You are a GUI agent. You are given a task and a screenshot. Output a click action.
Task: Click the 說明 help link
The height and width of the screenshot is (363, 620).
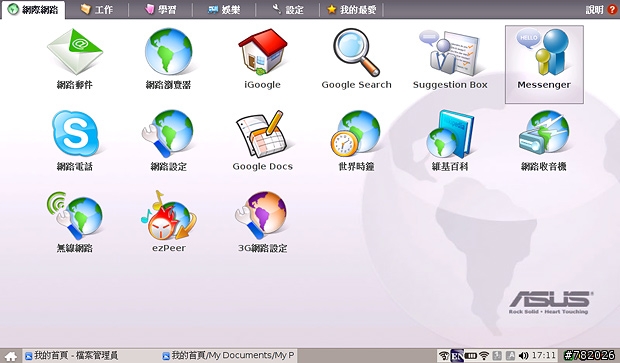594,9
